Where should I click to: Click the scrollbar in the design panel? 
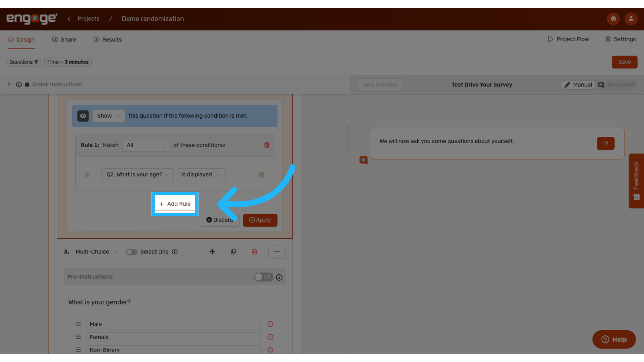(x=347, y=139)
